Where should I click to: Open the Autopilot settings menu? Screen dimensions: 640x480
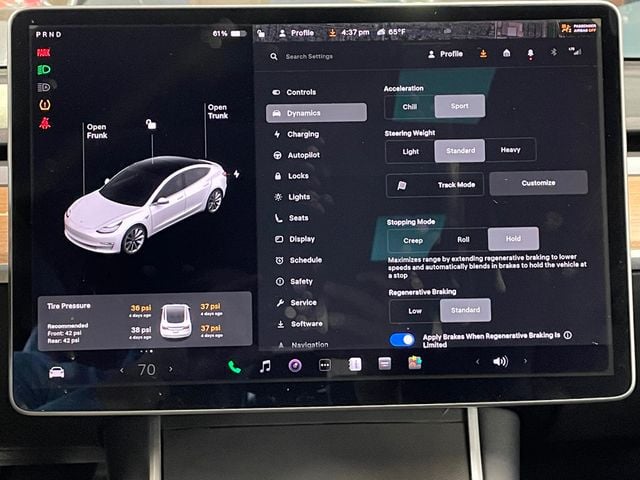point(303,155)
